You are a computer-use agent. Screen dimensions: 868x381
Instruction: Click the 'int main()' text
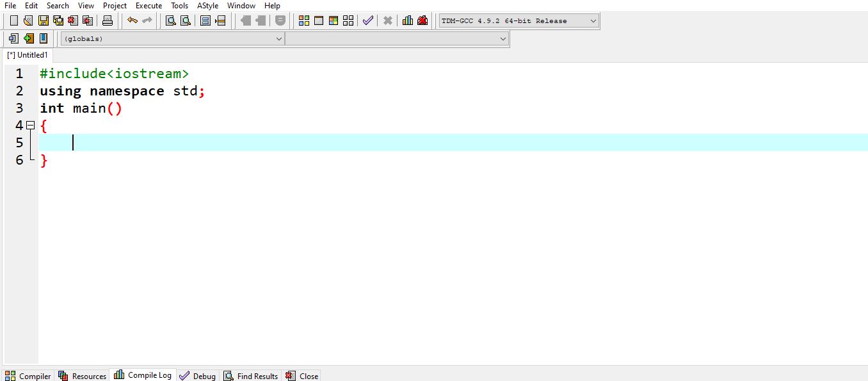click(81, 108)
